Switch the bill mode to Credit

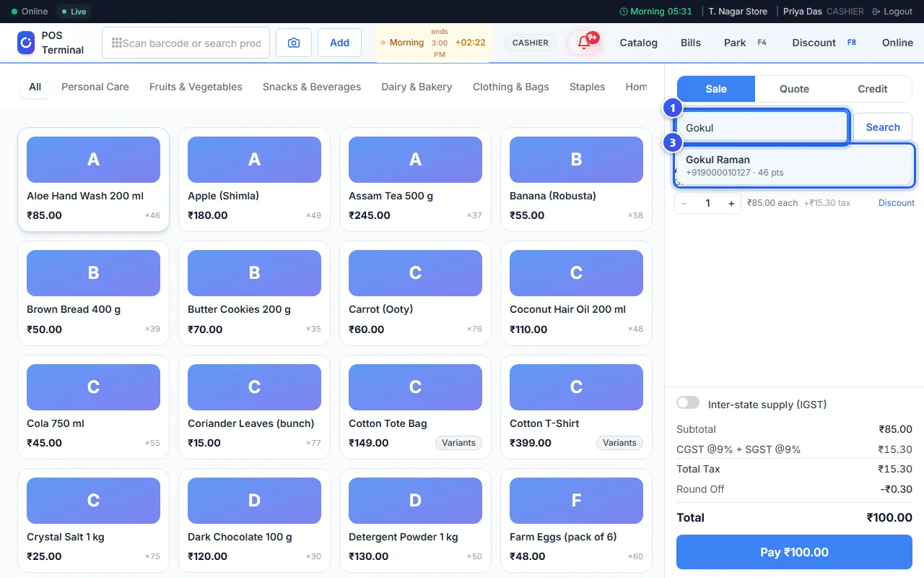[872, 89]
